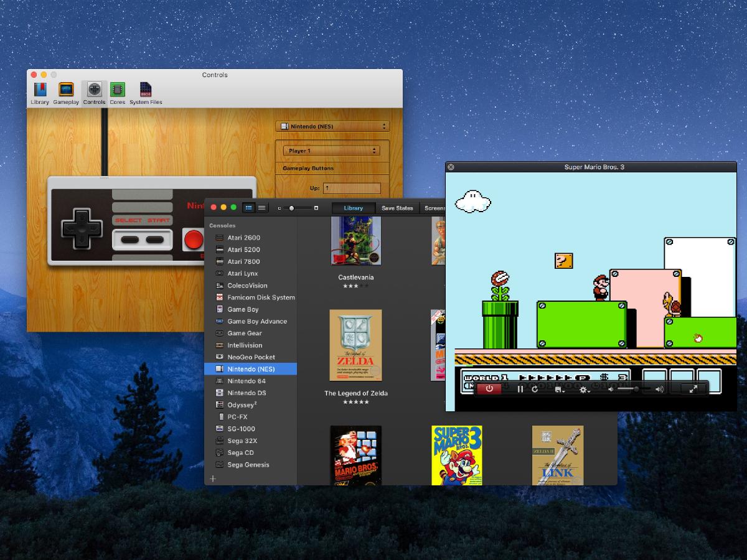This screenshot has width=747, height=560.
Task: Click the red B button on NES controller
Action: click(x=194, y=240)
